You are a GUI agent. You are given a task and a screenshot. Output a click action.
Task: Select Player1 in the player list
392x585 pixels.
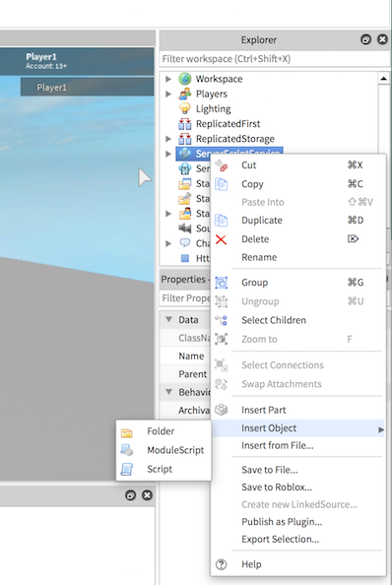pos(88,88)
